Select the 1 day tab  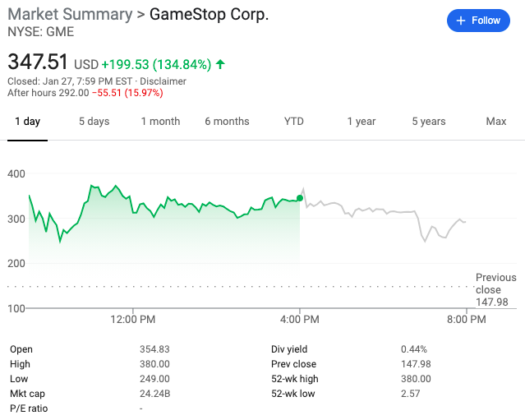(27, 122)
